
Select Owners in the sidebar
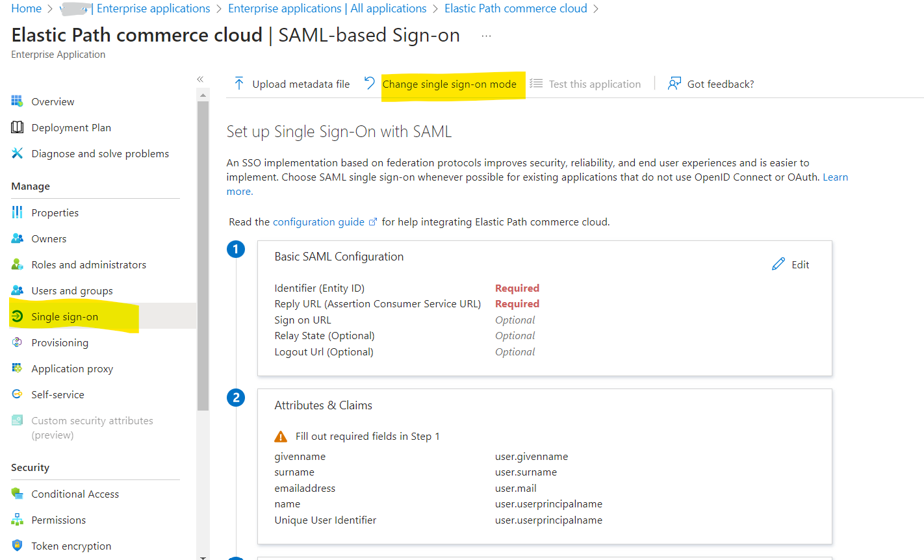[x=49, y=238]
